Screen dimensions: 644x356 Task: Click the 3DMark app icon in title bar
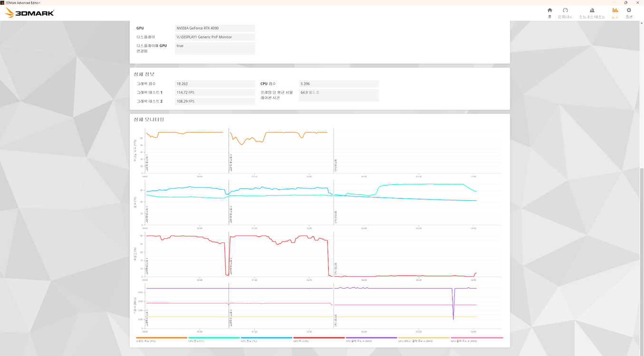tap(2, 3)
